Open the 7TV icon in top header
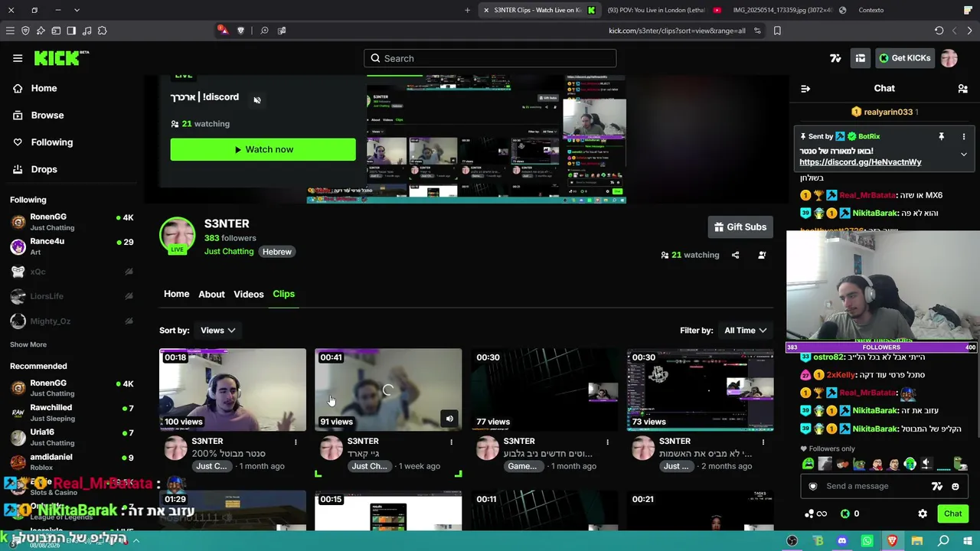This screenshot has height=551, width=980. (x=835, y=58)
